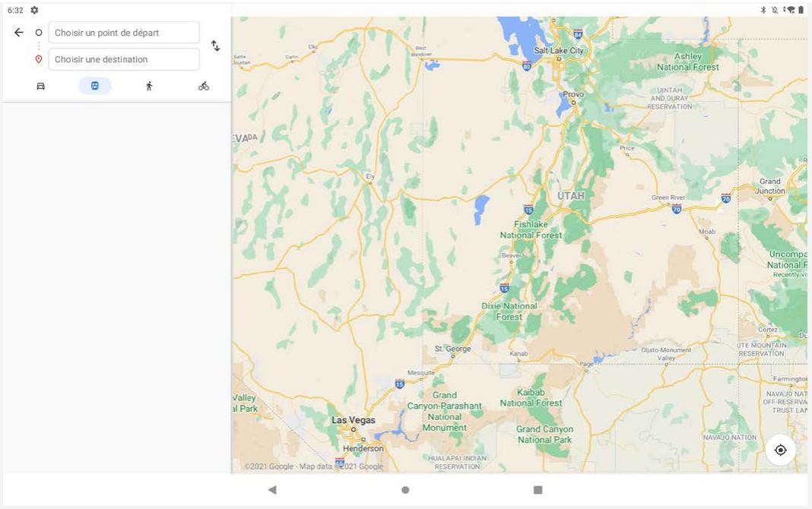This screenshot has height=509, width=812.
Task: Click Dixie National Forest label
Action: [x=509, y=311]
